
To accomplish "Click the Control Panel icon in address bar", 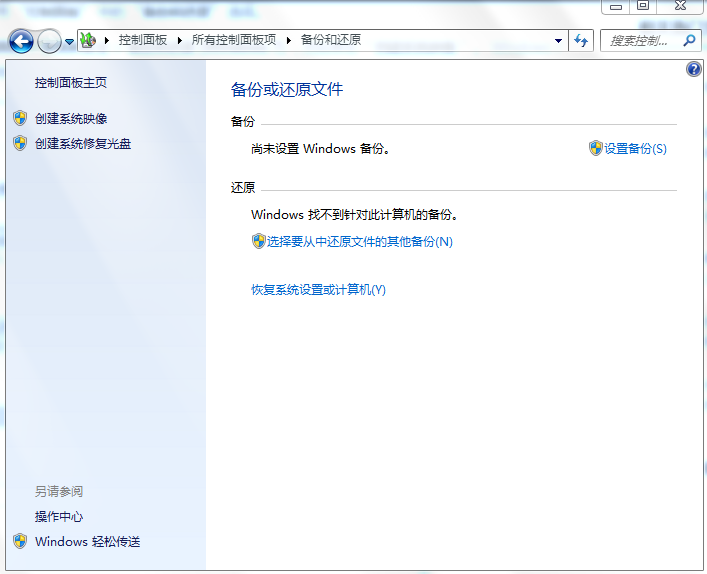I will [x=88, y=40].
